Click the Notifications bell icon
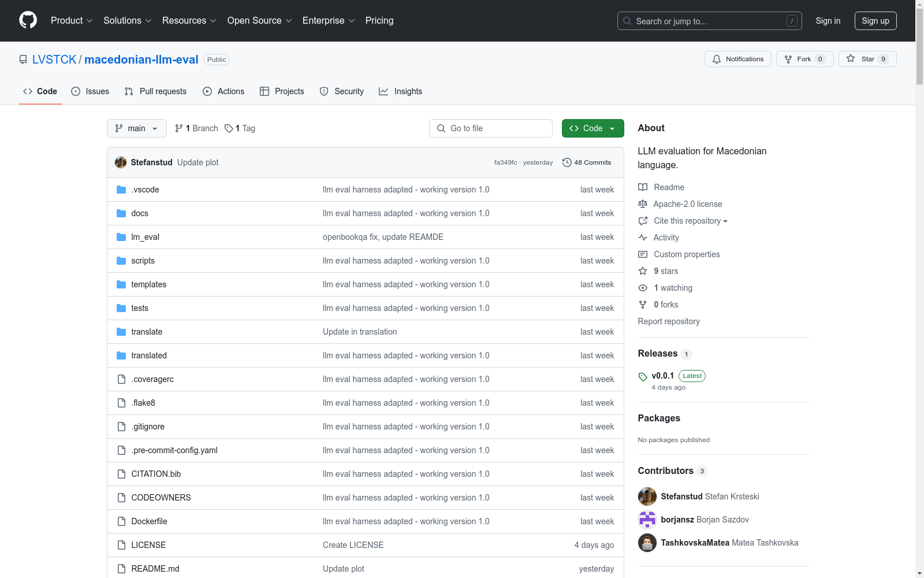This screenshot has width=924, height=578. coord(717,59)
